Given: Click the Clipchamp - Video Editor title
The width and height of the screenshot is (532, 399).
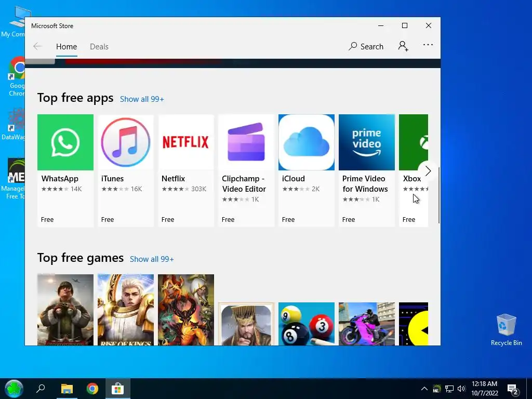Looking at the screenshot, I should click(x=244, y=183).
